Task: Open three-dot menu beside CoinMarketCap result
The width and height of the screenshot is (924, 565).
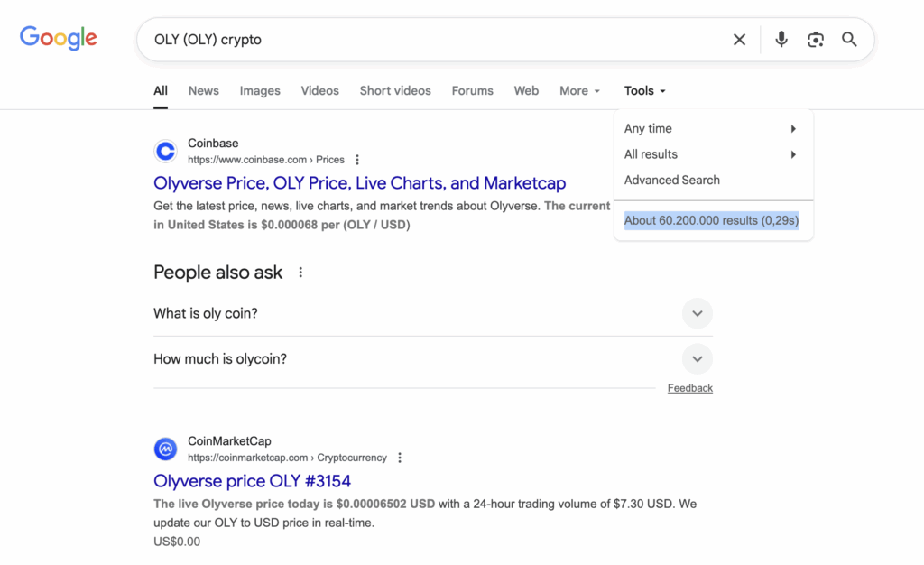Action: [400, 458]
